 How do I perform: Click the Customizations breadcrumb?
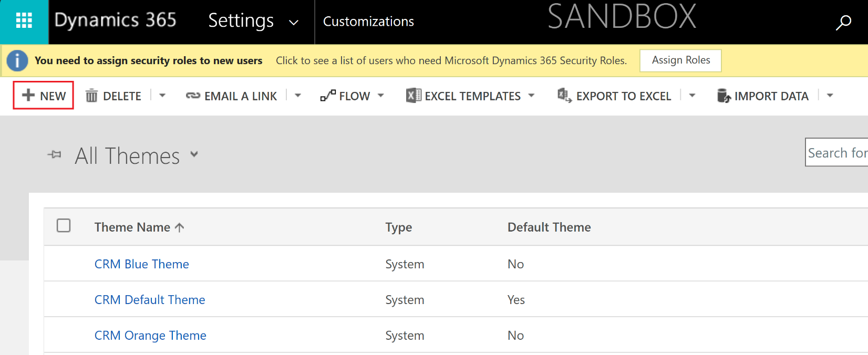click(x=368, y=22)
